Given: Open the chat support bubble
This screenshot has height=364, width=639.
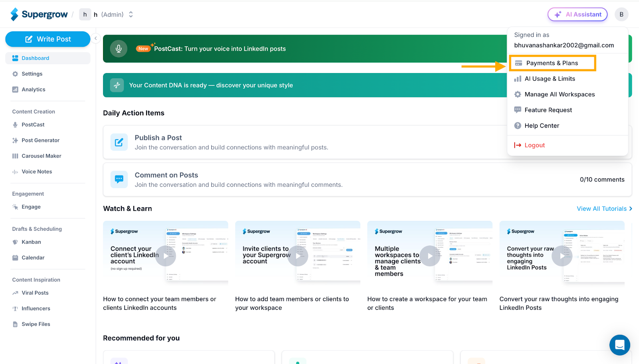Looking at the screenshot, I should coord(620,345).
